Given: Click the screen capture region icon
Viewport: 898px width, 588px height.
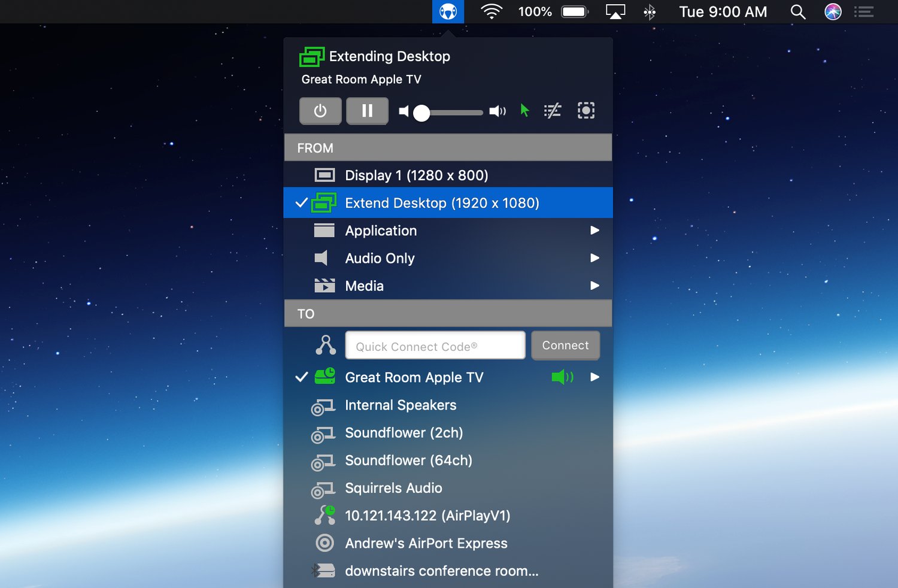Looking at the screenshot, I should [586, 111].
